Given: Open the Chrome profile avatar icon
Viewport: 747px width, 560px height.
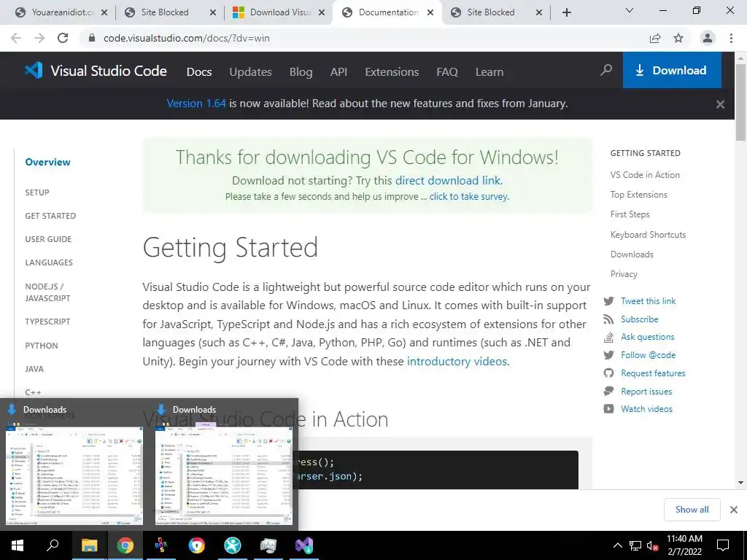Looking at the screenshot, I should click(x=708, y=38).
